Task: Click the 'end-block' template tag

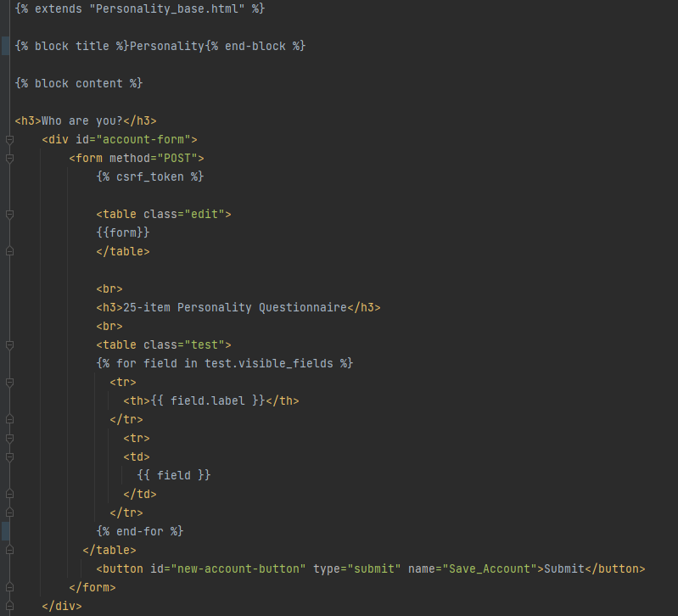Action: click(255, 47)
